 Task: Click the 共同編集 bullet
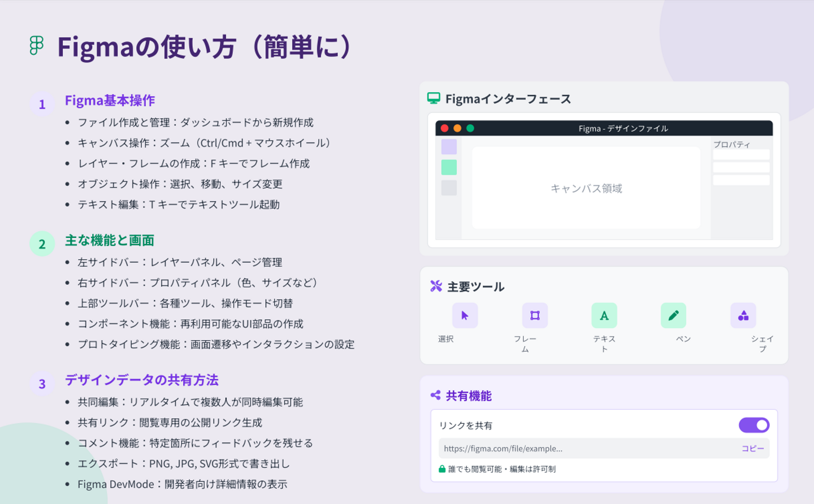click(190, 402)
